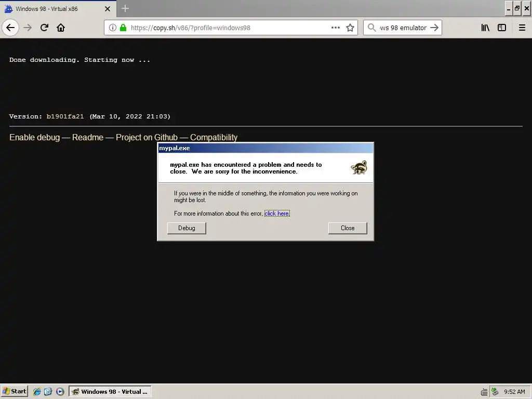Viewport: 532px width, 399px height.
Task: Open the browser home page
Action: [61, 28]
